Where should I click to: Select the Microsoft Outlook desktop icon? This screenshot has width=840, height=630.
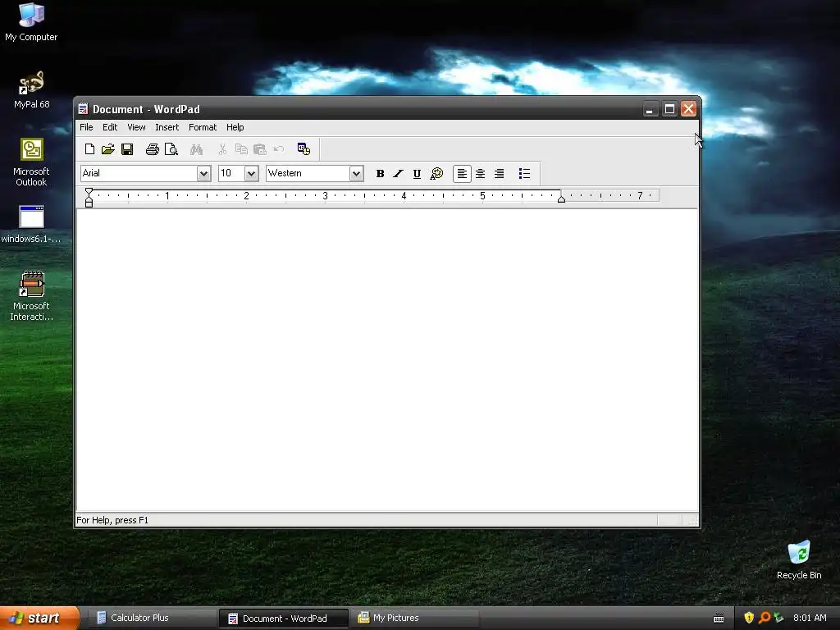(x=31, y=162)
